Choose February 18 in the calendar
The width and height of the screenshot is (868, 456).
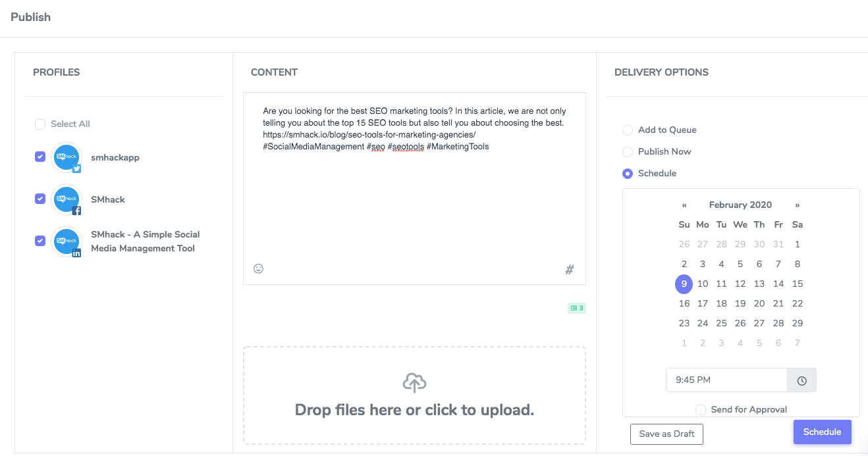(722, 304)
